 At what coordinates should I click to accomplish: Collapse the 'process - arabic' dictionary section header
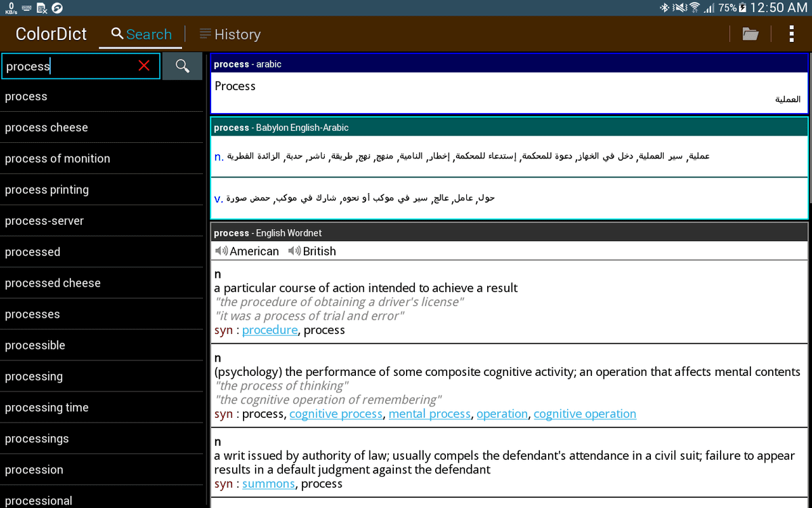[507, 63]
